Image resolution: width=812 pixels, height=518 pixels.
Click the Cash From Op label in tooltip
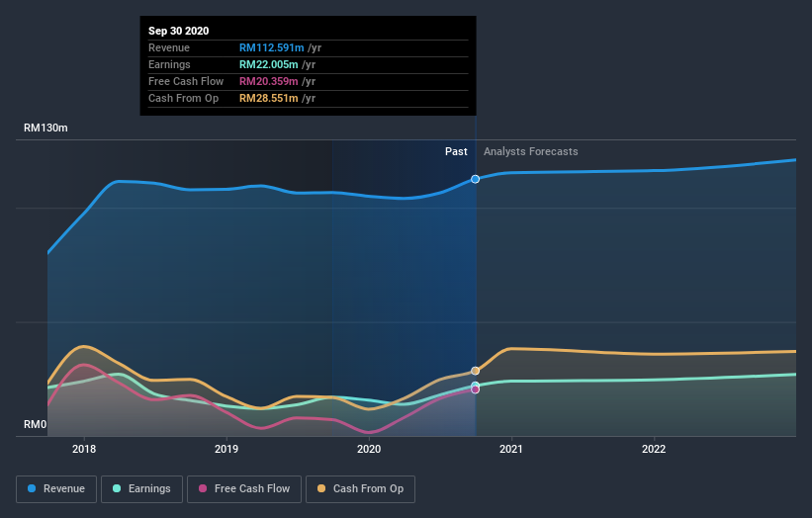pyautogui.click(x=183, y=98)
